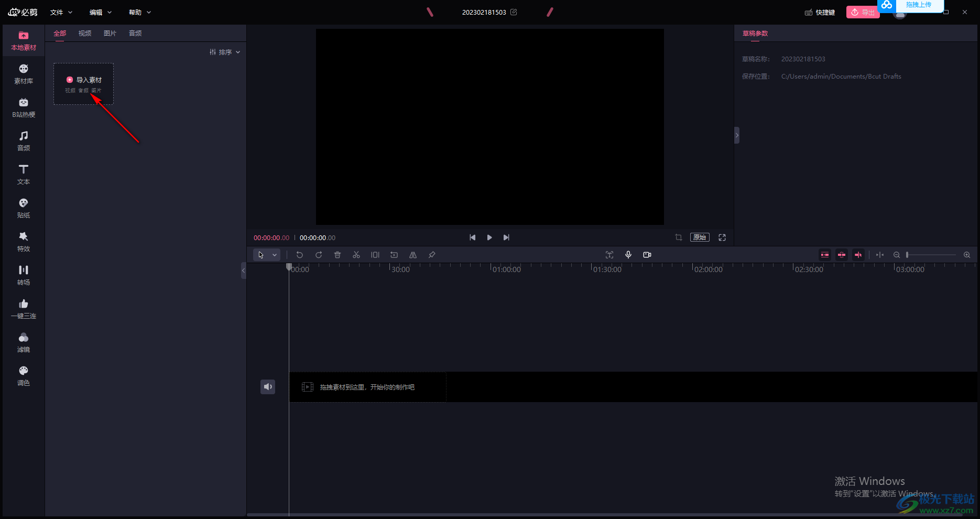Image resolution: width=980 pixels, height=519 pixels.
Task: Select the 音频 audio tab at top
Action: [135, 33]
